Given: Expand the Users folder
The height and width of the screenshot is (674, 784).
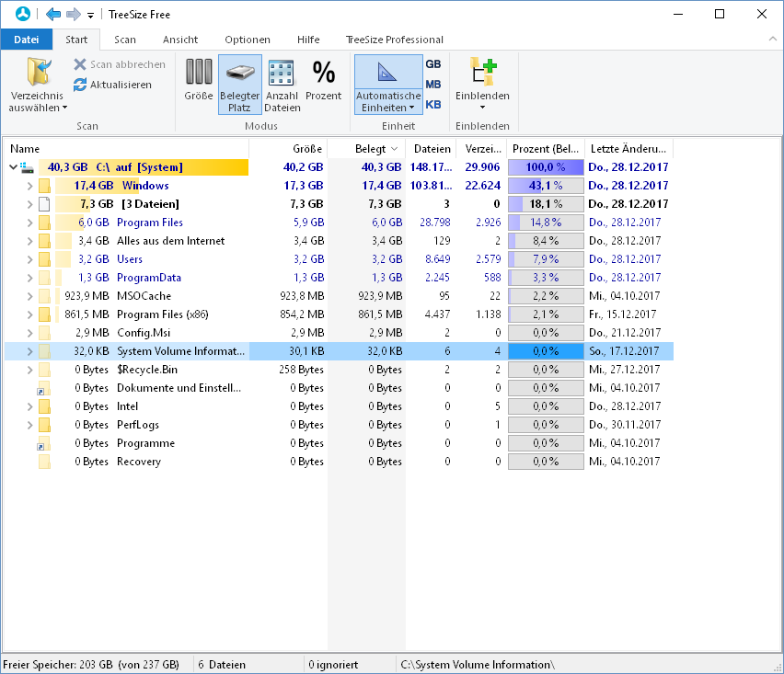Looking at the screenshot, I should [x=30, y=260].
